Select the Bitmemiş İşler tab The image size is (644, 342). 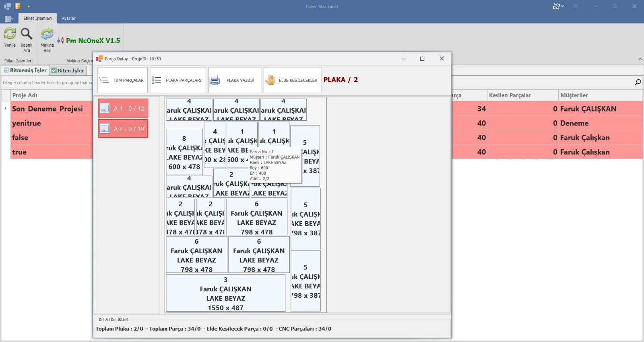[25, 70]
